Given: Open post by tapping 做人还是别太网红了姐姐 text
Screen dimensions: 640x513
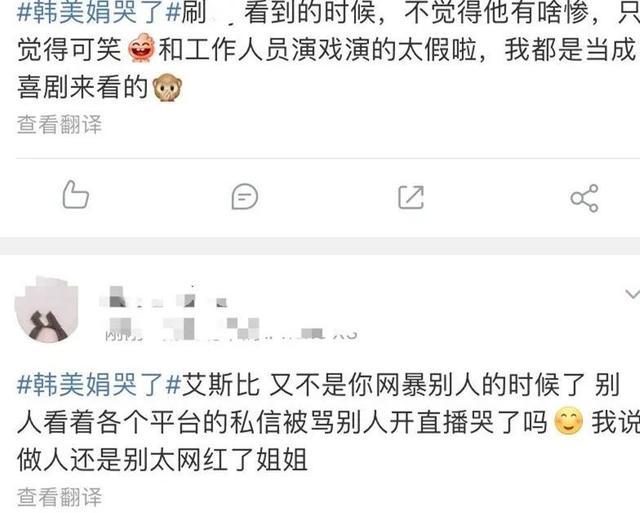Looking at the screenshot, I should click(162, 459).
